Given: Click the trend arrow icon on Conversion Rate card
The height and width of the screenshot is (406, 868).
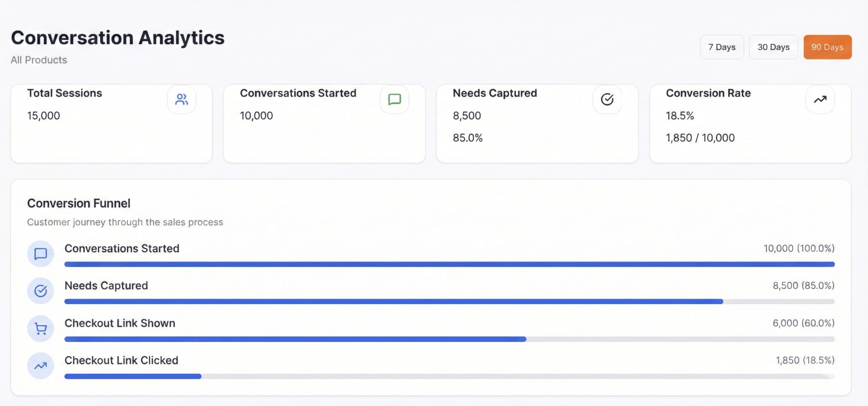Looking at the screenshot, I should tap(820, 99).
